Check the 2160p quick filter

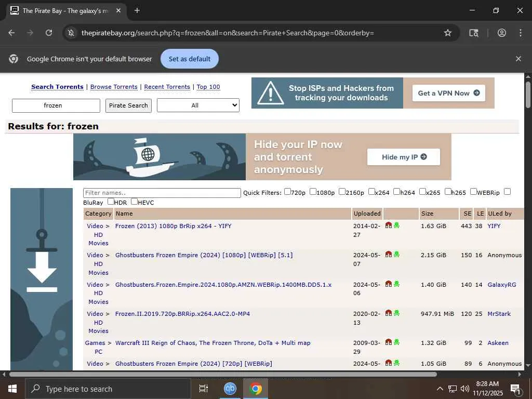point(342,192)
